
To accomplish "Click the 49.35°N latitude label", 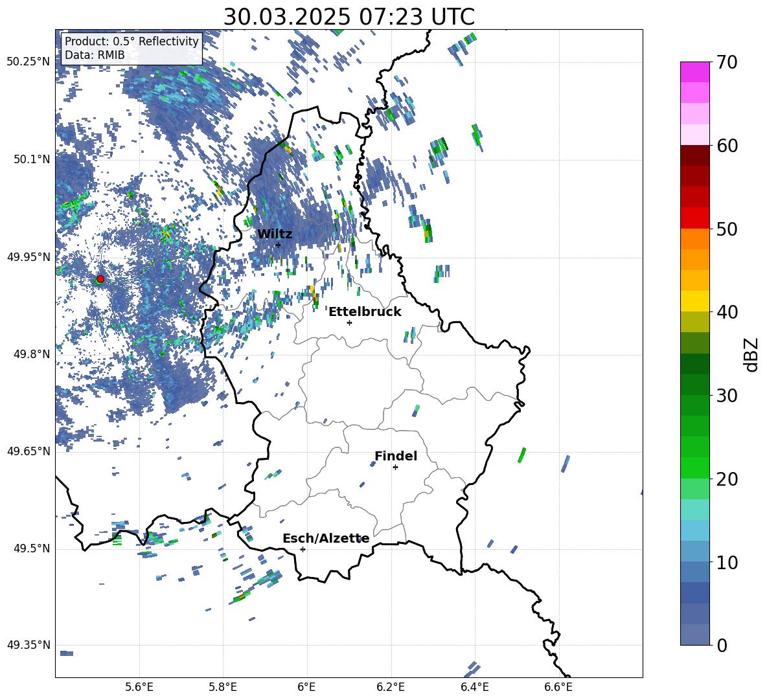I will (29, 645).
